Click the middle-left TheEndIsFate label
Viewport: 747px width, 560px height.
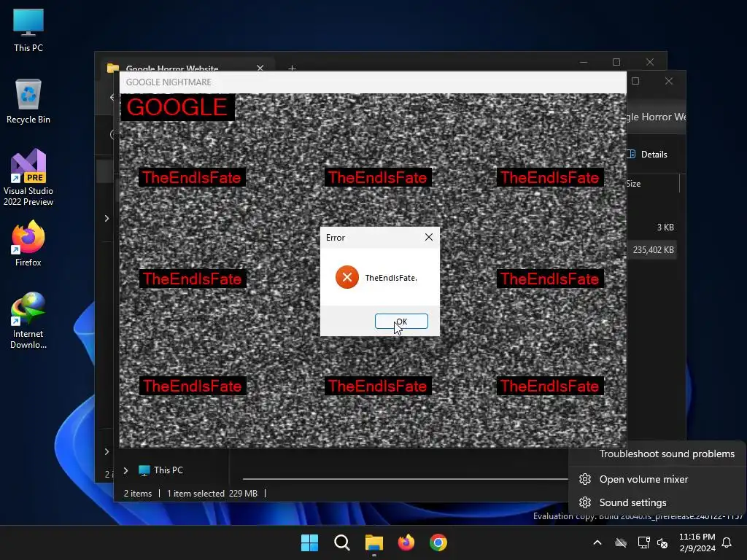(x=193, y=279)
